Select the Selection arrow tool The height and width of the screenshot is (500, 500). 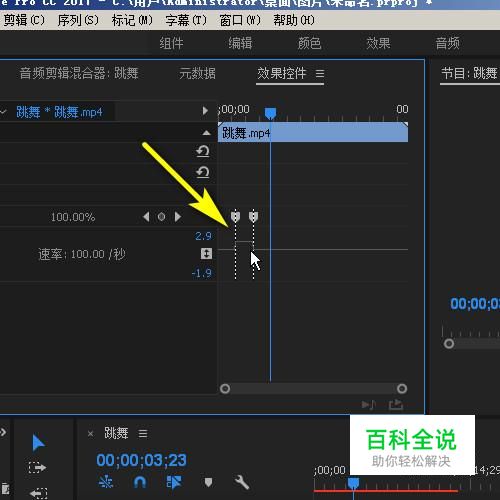tap(38, 443)
